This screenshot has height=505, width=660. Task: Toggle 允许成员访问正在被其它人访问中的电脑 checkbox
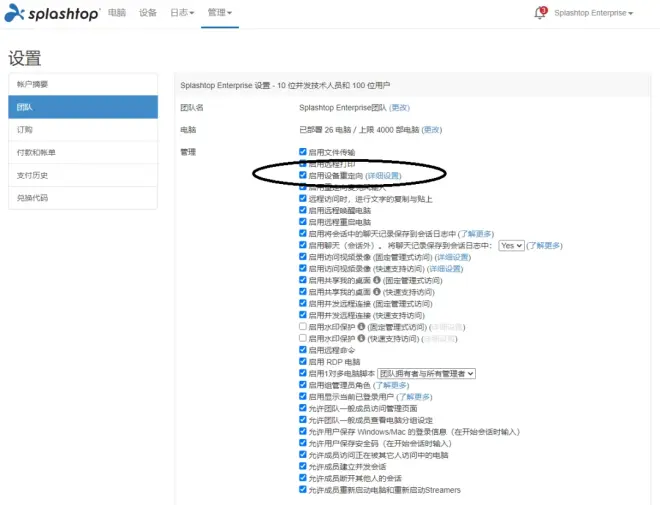coord(303,454)
